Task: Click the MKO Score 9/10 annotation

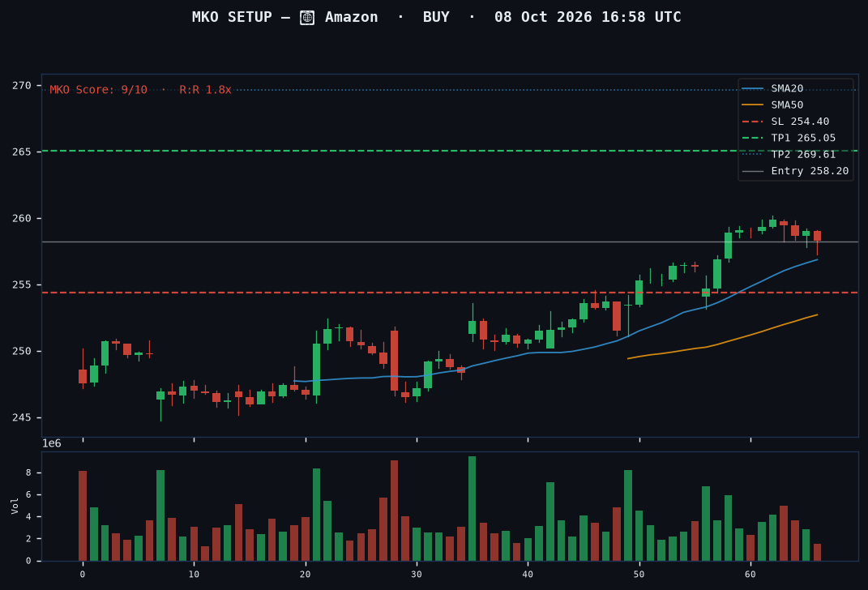Action: [x=99, y=90]
